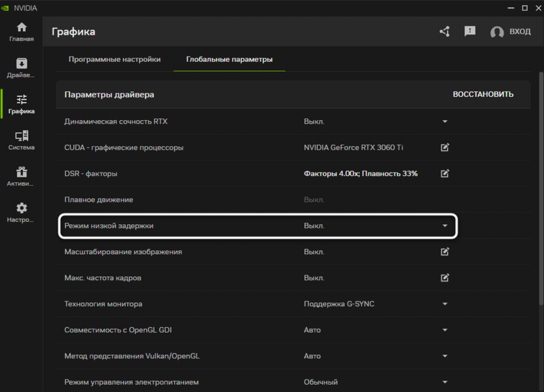The image size is (544, 392).
Task: Open Настройки gear icon in sidebar
Action: pyautogui.click(x=22, y=212)
